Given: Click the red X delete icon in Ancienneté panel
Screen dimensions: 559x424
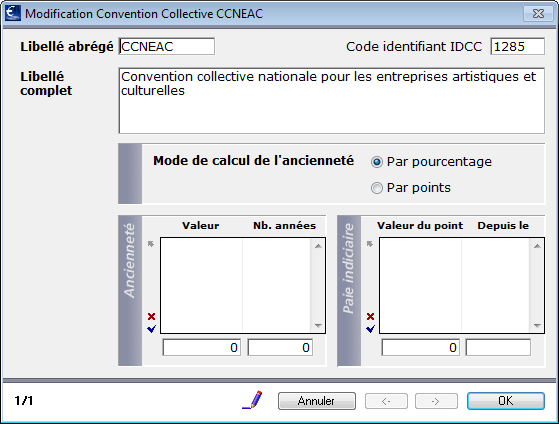Looking at the screenshot, I should coord(152,316).
